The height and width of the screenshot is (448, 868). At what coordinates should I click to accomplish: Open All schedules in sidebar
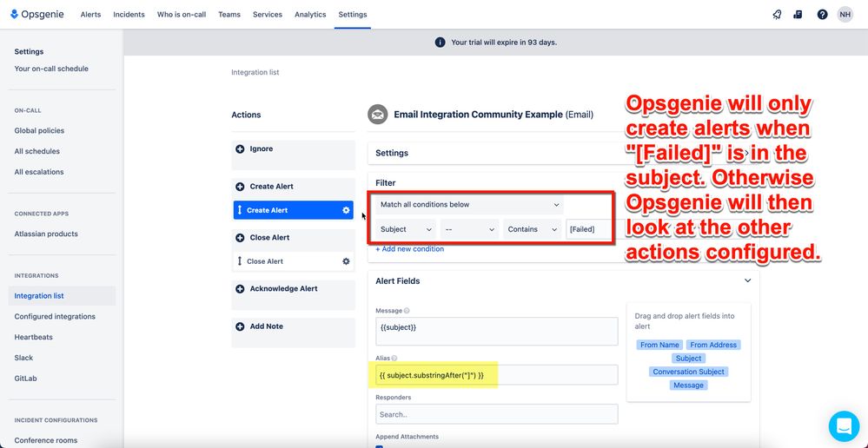point(37,151)
